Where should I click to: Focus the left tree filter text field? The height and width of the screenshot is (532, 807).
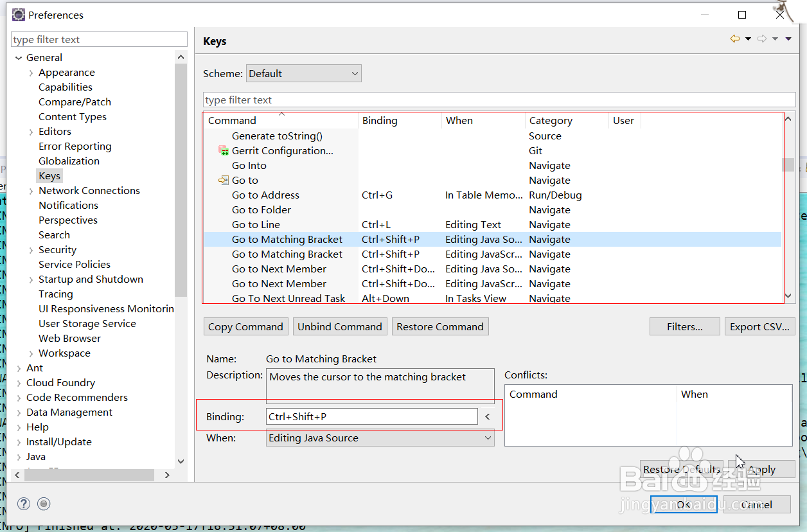point(99,39)
